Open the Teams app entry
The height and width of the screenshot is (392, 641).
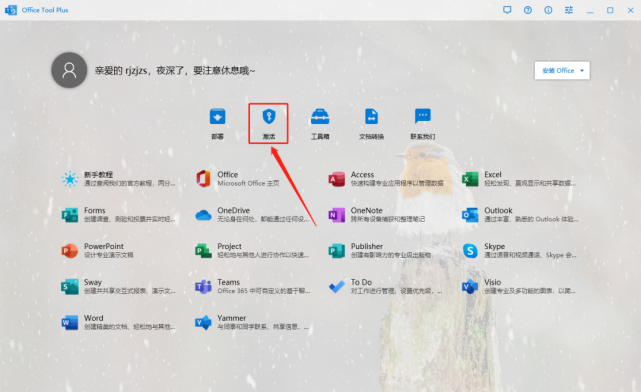click(253, 286)
